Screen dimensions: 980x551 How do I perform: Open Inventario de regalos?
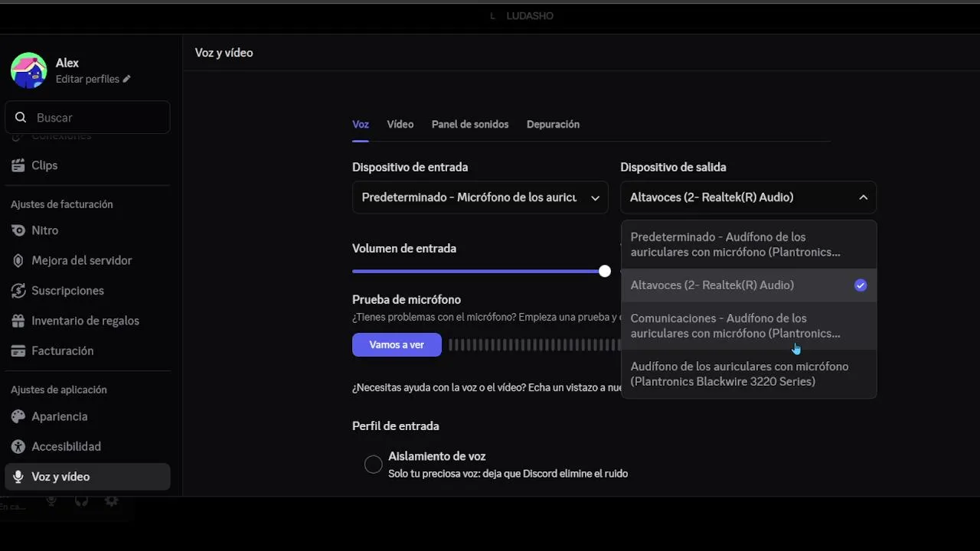[87, 321]
